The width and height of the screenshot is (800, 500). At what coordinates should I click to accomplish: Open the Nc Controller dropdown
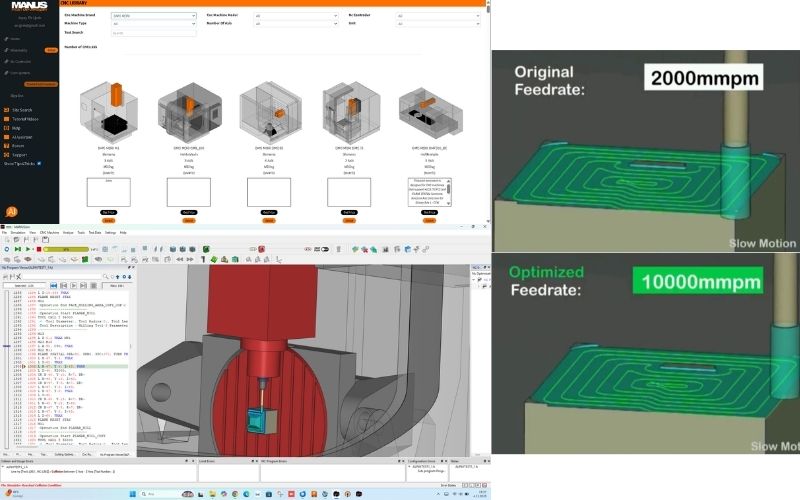(438, 16)
